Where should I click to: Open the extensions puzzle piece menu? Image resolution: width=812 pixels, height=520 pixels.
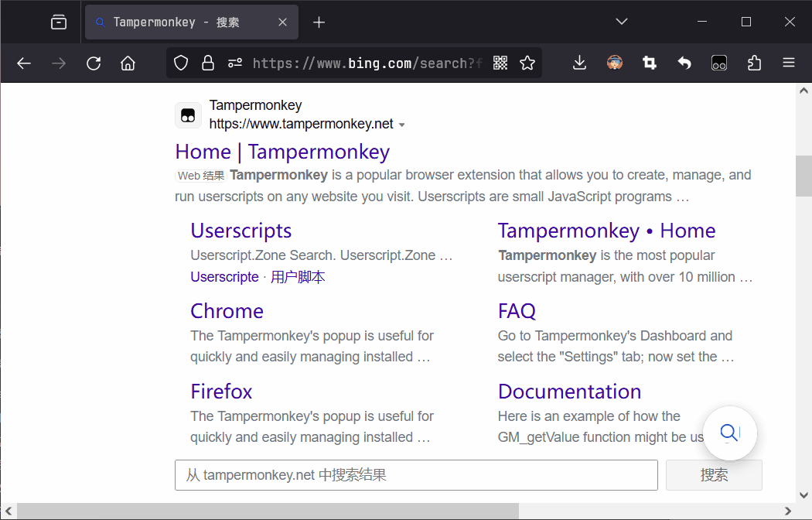pyautogui.click(x=754, y=63)
